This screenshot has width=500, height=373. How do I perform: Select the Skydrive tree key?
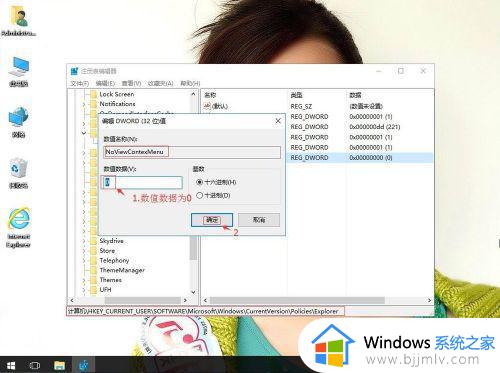[111, 241]
